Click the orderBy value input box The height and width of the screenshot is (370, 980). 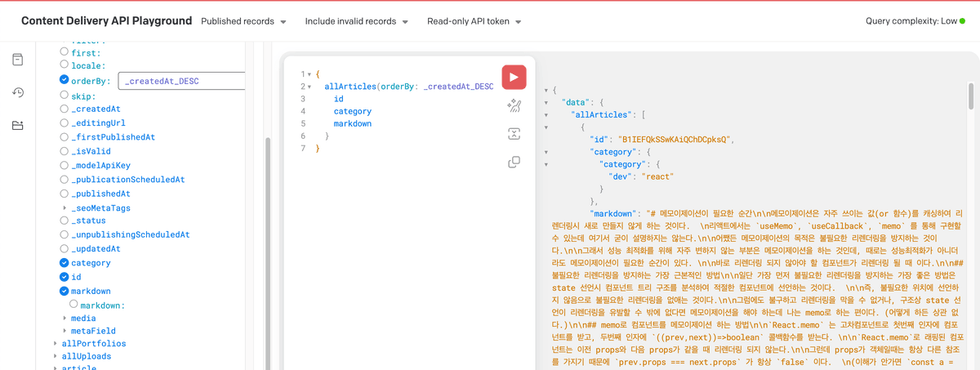pos(181,81)
